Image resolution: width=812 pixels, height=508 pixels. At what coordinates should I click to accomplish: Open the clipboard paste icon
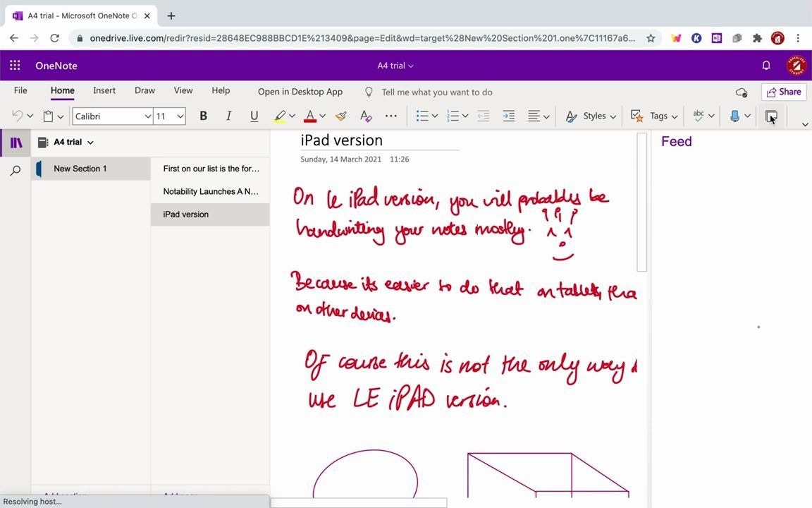(49, 116)
